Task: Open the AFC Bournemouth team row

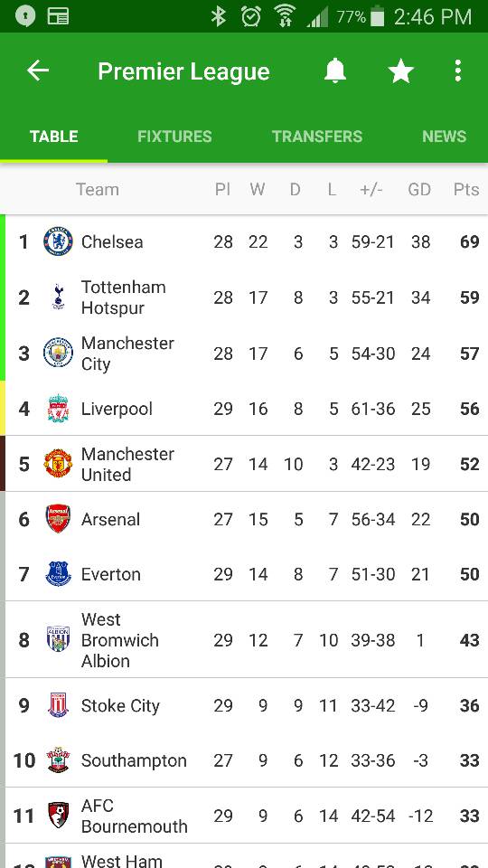Action: [x=246, y=816]
